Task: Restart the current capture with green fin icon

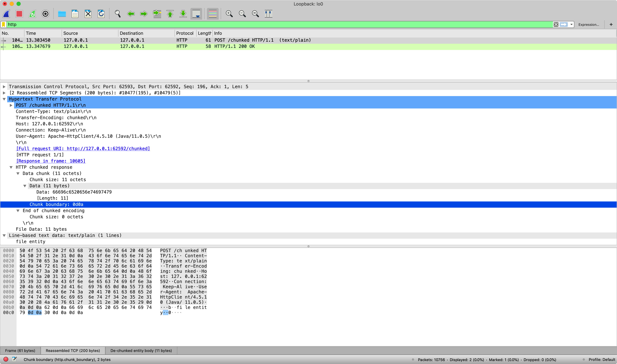Action: (x=32, y=14)
